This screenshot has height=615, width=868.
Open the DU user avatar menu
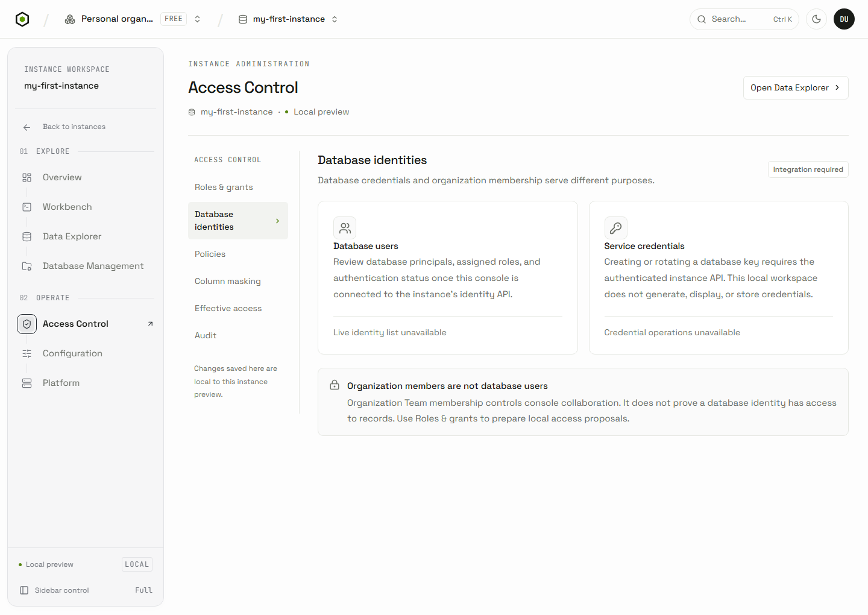click(x=844, y=19)
